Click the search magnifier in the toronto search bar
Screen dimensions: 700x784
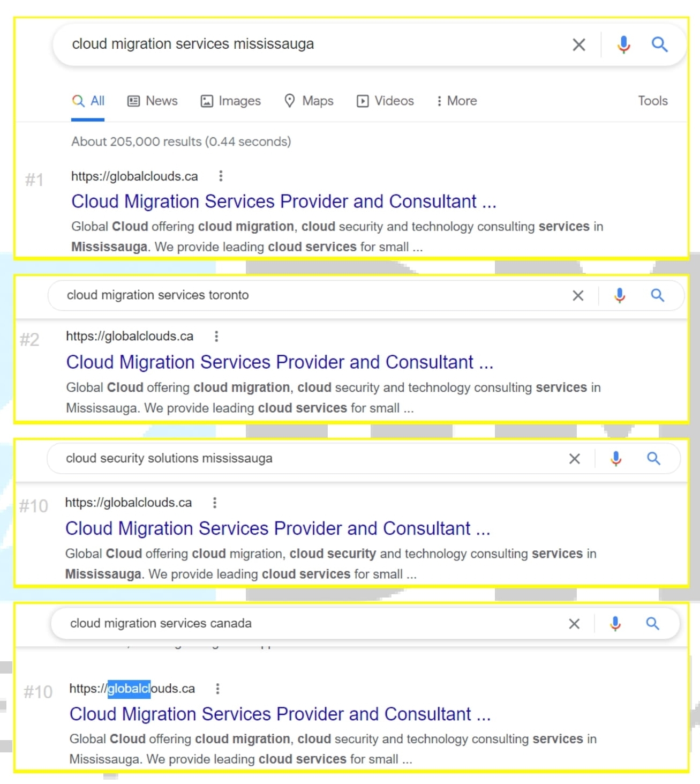click(658, 295)
